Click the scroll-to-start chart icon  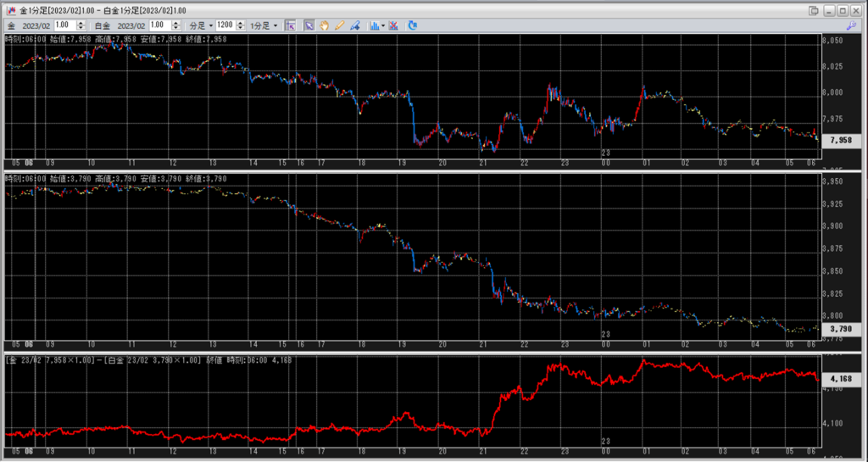pos(290,25)
